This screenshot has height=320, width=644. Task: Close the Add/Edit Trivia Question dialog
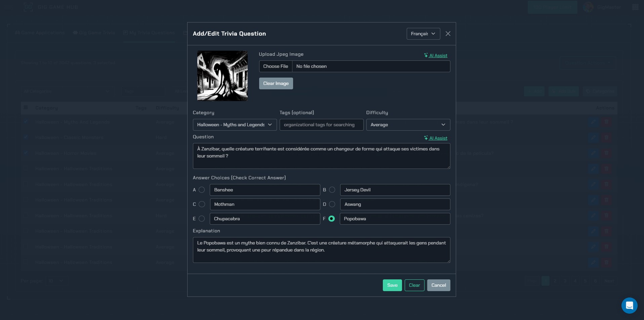(x=448, y=34)
